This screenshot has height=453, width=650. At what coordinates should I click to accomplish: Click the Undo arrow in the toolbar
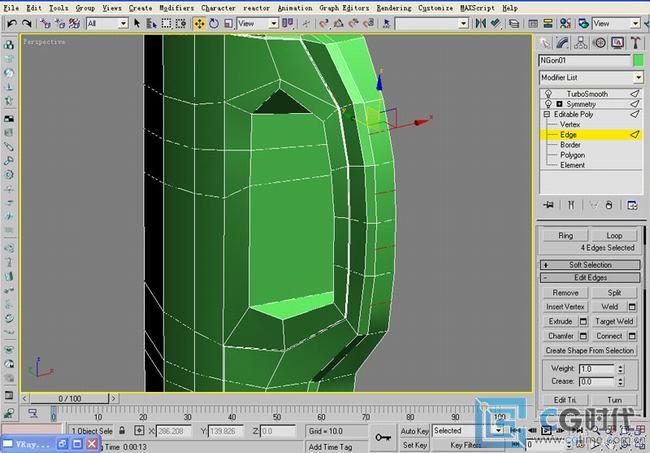(12, 24)
